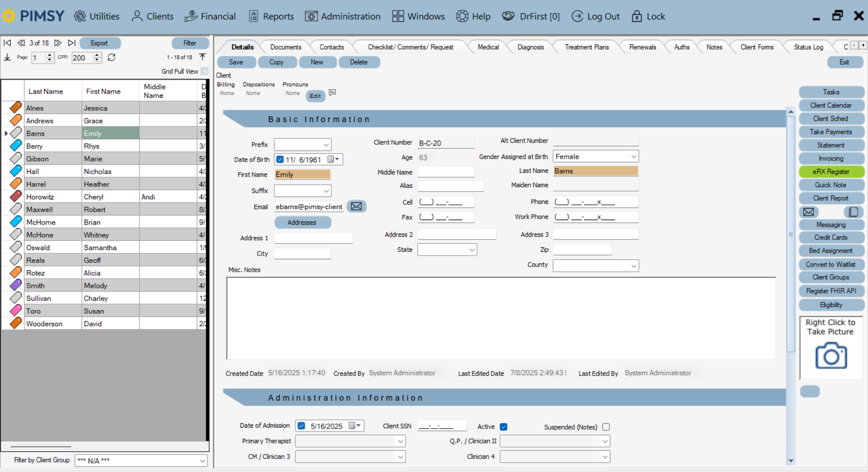Screen dimensions: 868x472
Task: Toggle the Suspended (Notes) checkbox
Action: point(606,427)
